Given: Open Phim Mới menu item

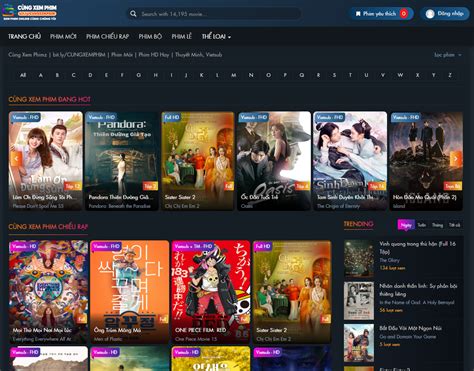Looking at the screenshot, I should point(63,36).
